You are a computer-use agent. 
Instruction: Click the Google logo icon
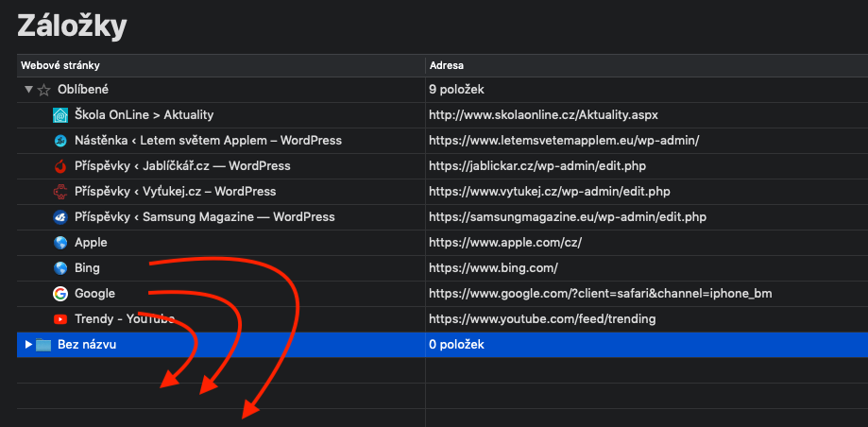tap(60, 294)
